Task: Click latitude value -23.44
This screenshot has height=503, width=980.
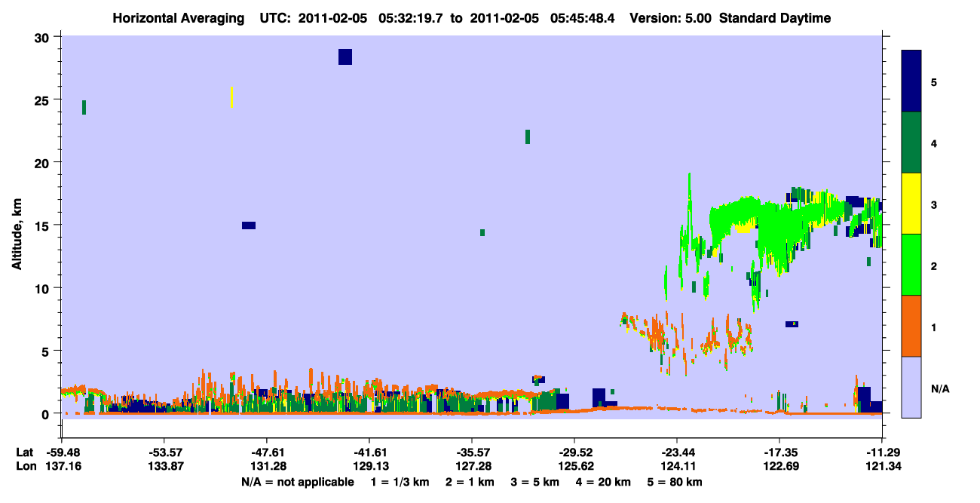Action: (x=676, y=452)
